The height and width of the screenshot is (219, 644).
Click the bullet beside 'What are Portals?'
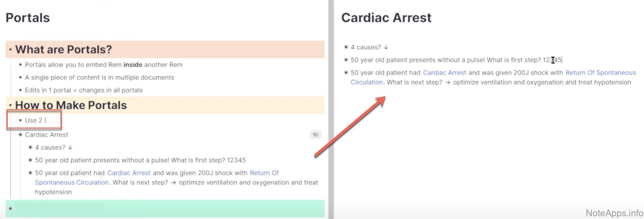[x=10, y=49]
